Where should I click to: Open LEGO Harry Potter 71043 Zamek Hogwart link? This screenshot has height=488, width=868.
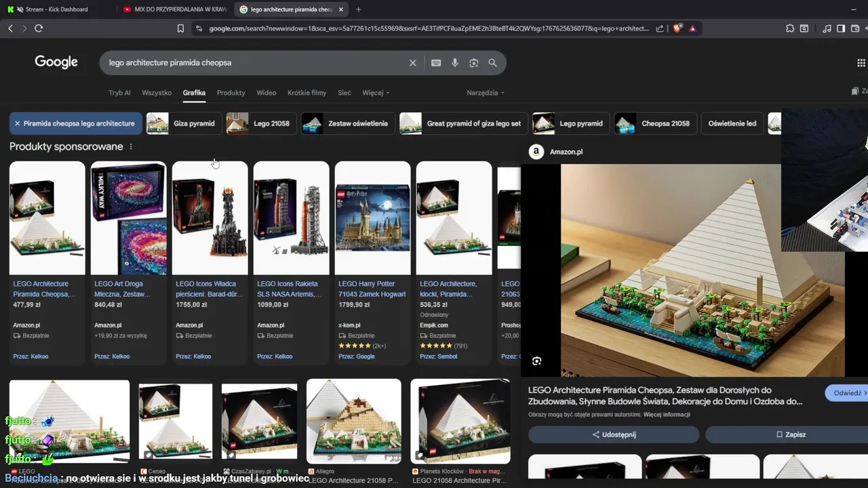click(372, 289)
